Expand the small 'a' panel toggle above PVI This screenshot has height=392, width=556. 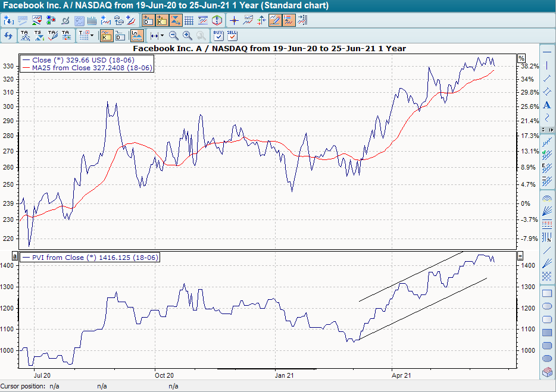14,255
